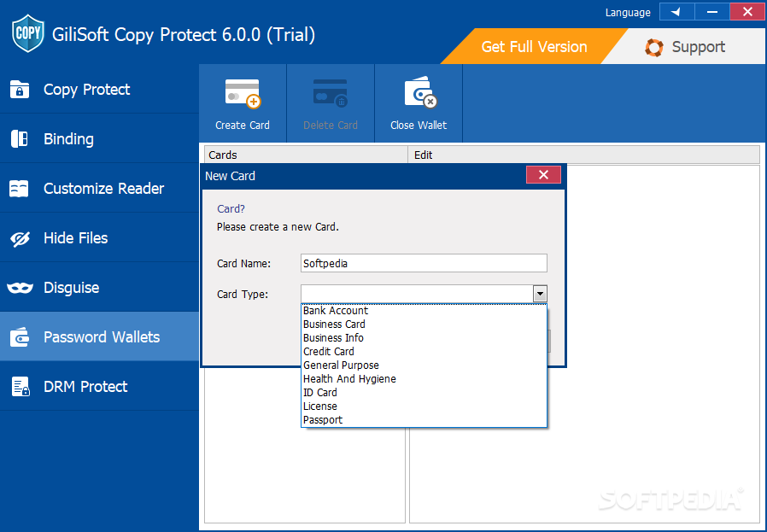
Task: Click the arrow icon beside Language
Action: [676, 12]
